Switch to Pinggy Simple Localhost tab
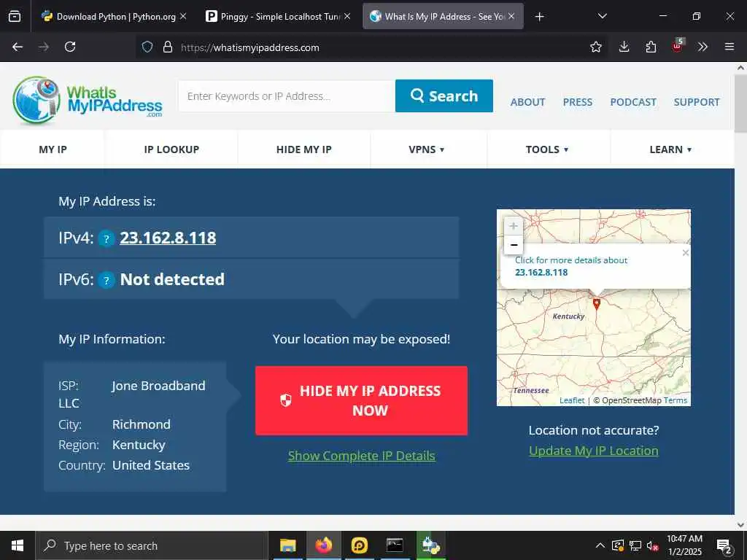 pyautogui.click(x=278, y=16)
